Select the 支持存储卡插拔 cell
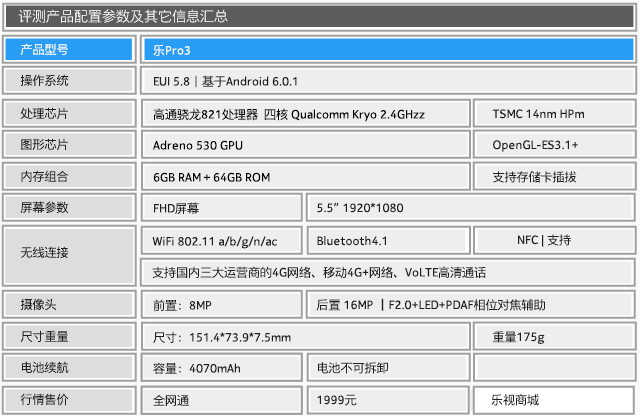The image size is (640, 416). 555,177
